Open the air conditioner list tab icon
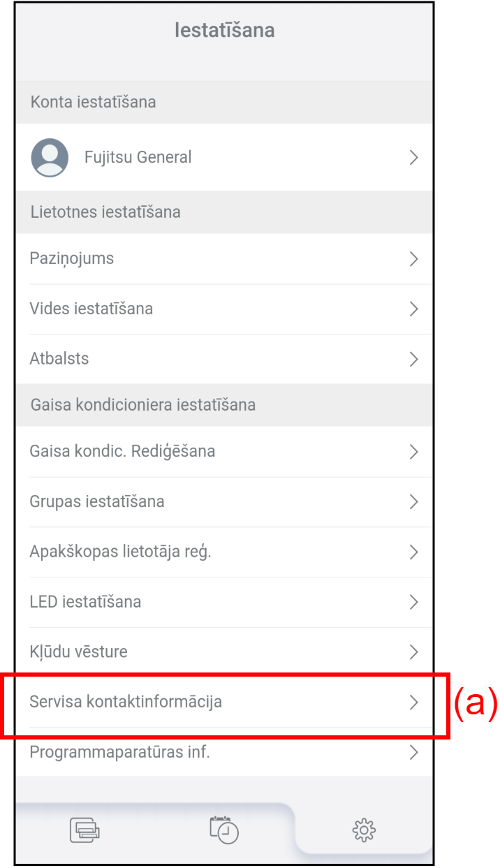500x868 pixels. click(84, 830)
